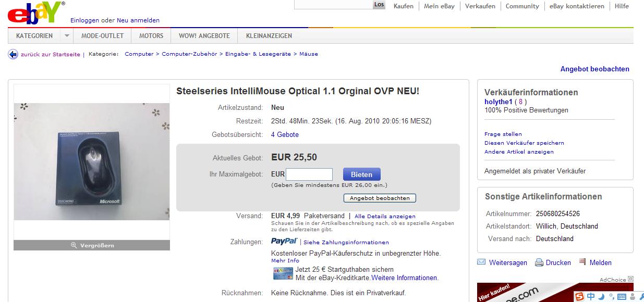Open the soft keyboard icon in IME bar
The width and height of the screenshot is (644, 302).
tap(622, 297)
